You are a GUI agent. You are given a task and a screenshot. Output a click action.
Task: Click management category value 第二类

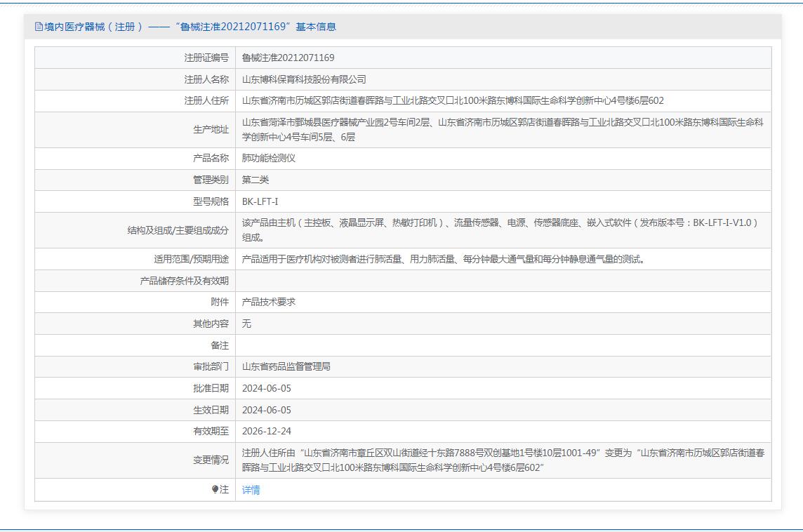pyautogui.click(x=255, y=180)
